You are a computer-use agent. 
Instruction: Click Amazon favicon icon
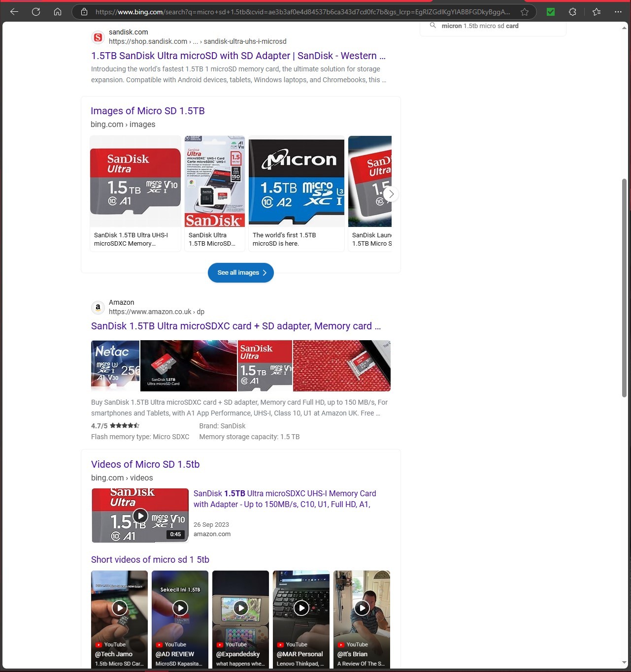(x=98, y=308)
